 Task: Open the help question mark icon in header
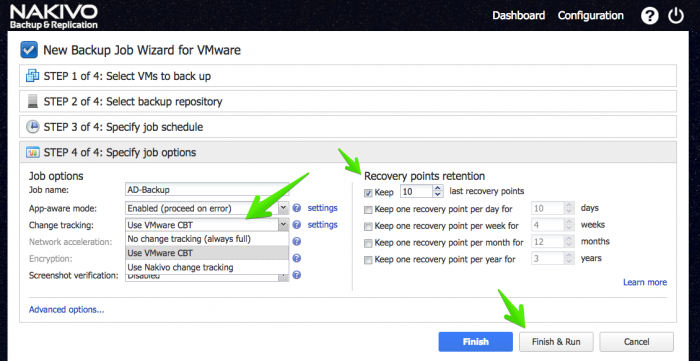650,16
